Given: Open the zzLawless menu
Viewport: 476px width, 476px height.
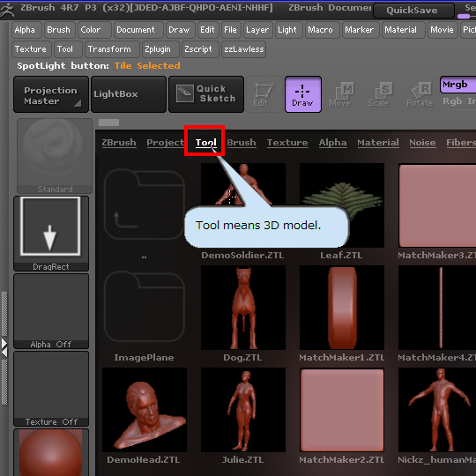Looking at the screenshot, I should tap(244, 49).
